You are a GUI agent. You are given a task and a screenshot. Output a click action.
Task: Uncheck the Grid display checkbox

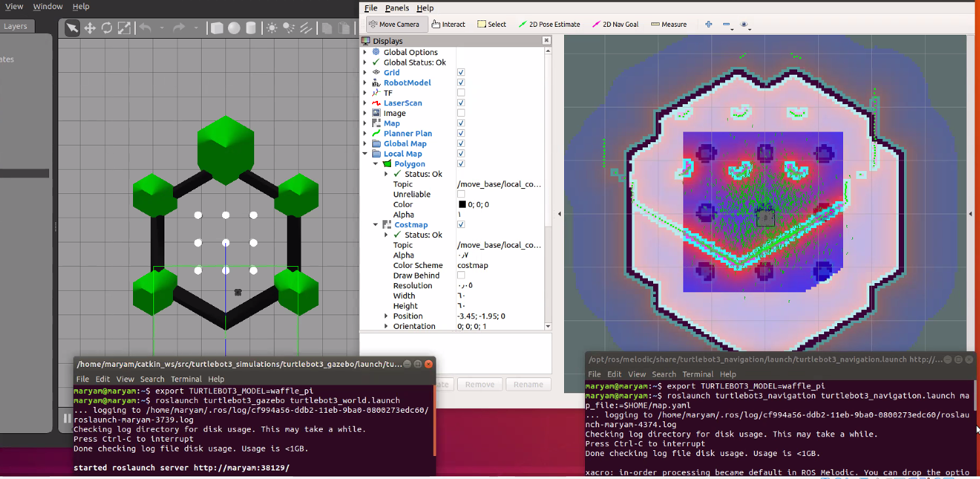(x=461, y=73)
